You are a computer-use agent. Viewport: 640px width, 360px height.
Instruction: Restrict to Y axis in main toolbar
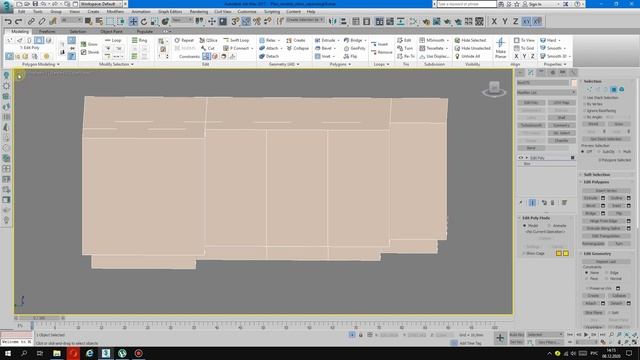pyautogui.click(x=504, y=21)
